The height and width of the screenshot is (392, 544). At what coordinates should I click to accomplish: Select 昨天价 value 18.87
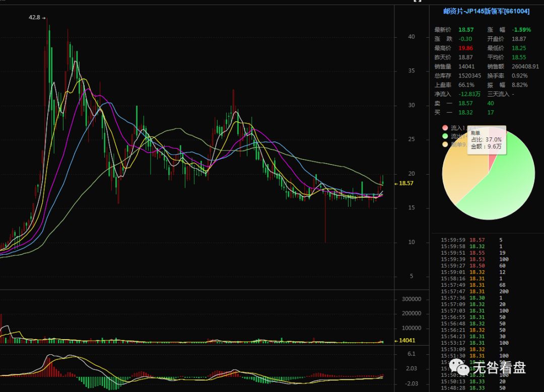[465, 57]
